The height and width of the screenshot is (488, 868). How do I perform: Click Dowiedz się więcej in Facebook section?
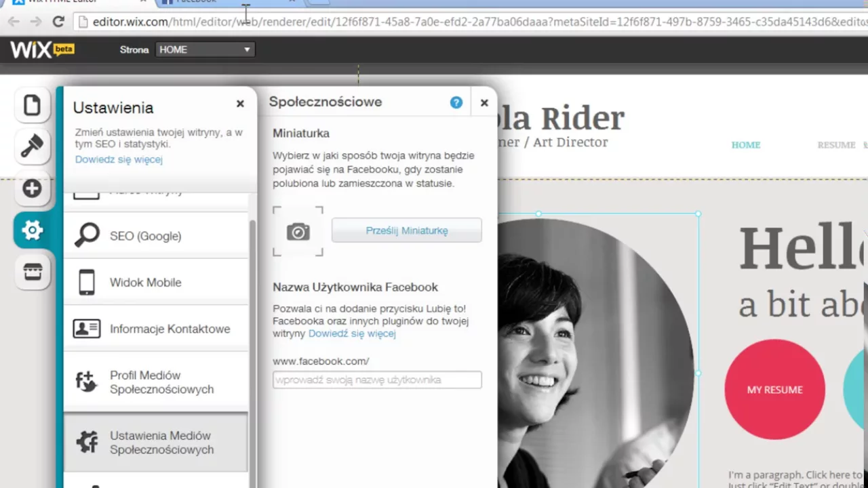pyautogui.click(x=352, y=333)
